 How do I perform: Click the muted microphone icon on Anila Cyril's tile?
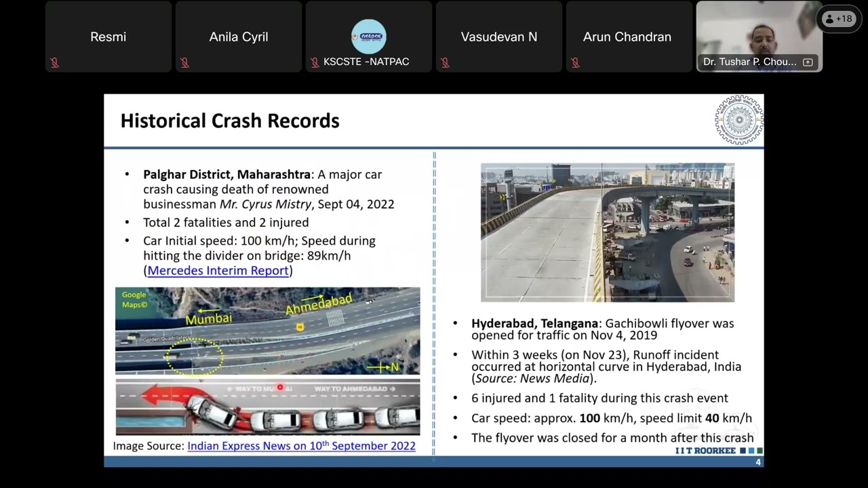[185, 62]
